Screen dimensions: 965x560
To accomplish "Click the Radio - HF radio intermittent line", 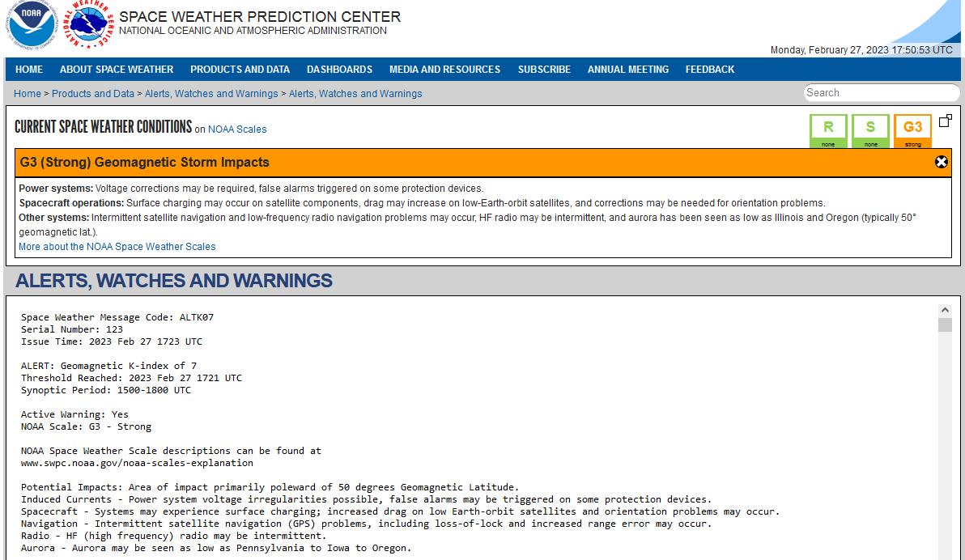I will [173, 536].
